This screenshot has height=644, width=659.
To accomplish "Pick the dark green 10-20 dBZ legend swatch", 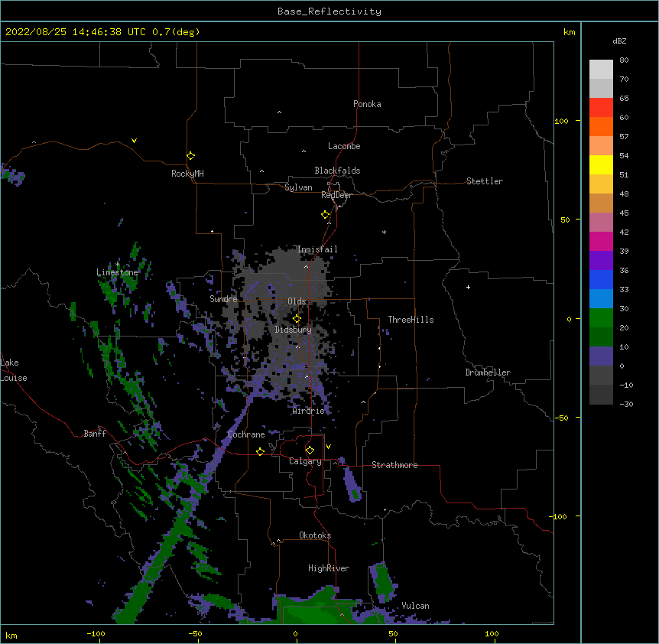I will click(601, 337).
